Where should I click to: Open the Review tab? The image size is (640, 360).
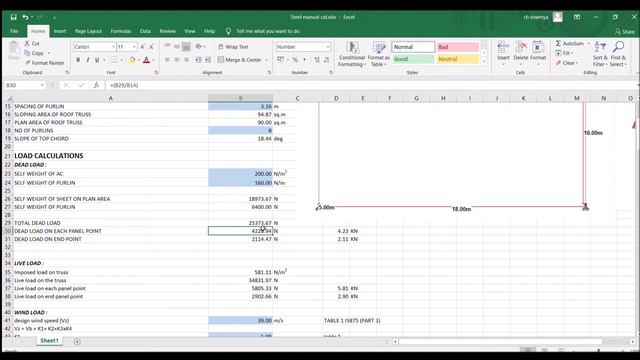pyautogui.click(x=167, y=31)
